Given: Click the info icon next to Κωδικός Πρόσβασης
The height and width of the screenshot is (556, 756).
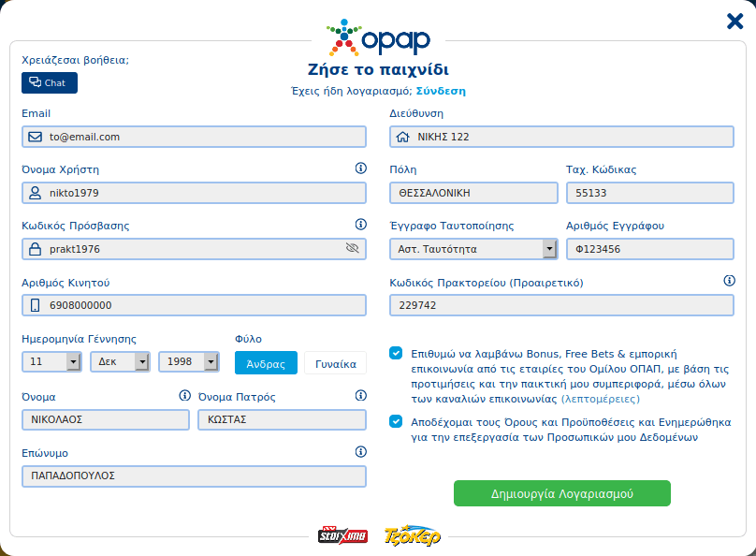Looking at the screenshot, I should 360,225.
